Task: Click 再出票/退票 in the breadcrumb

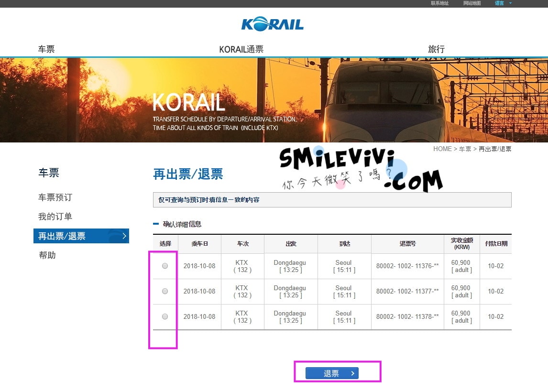Action: [x=495, y=149]
